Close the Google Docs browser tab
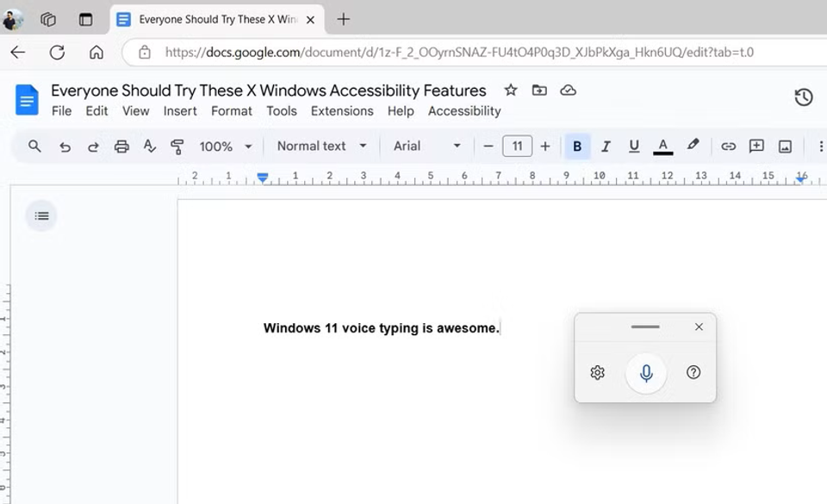 pos(311,20)
